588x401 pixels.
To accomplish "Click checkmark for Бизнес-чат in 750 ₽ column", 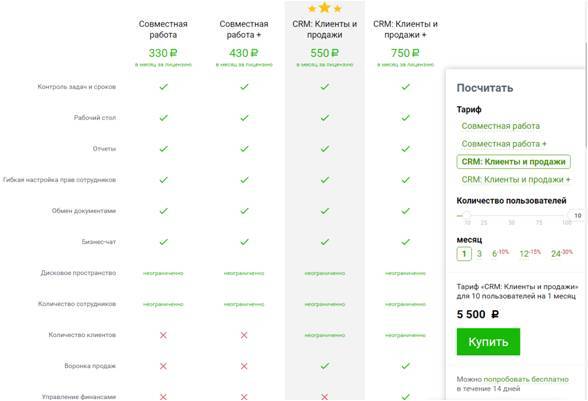I will coord(405,242).
